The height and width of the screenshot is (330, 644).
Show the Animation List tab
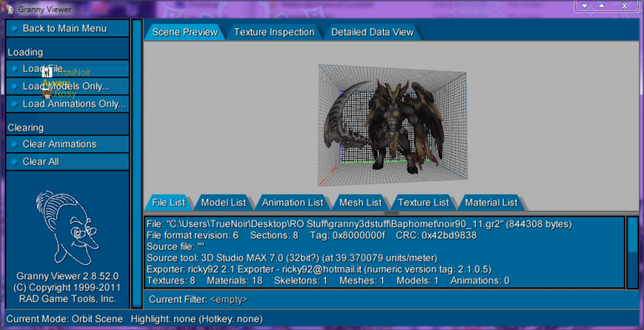[x=292, y=202]
